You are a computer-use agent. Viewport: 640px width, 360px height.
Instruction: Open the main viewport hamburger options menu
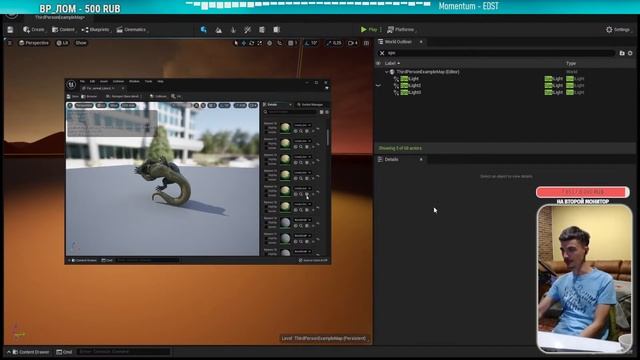10,43
